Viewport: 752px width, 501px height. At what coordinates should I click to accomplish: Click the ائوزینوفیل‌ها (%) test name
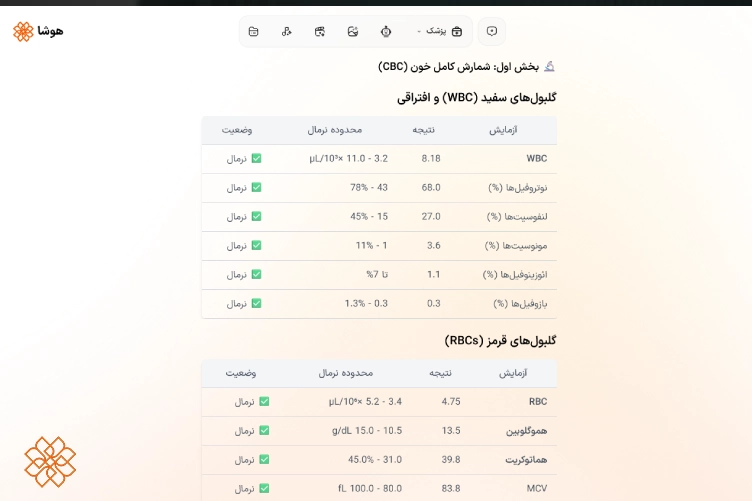point(515,275)
